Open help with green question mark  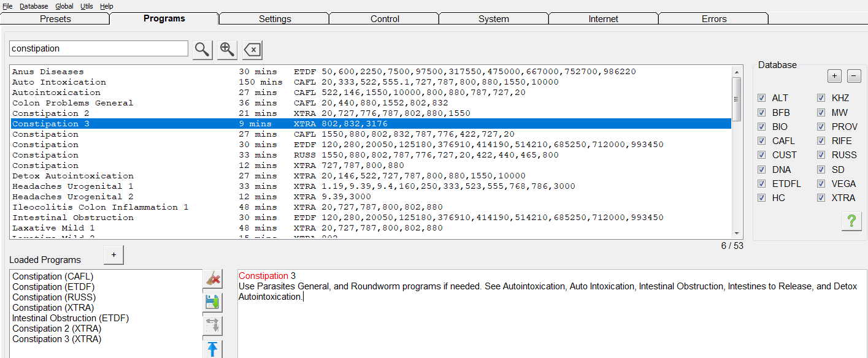[x=851, y=221]
